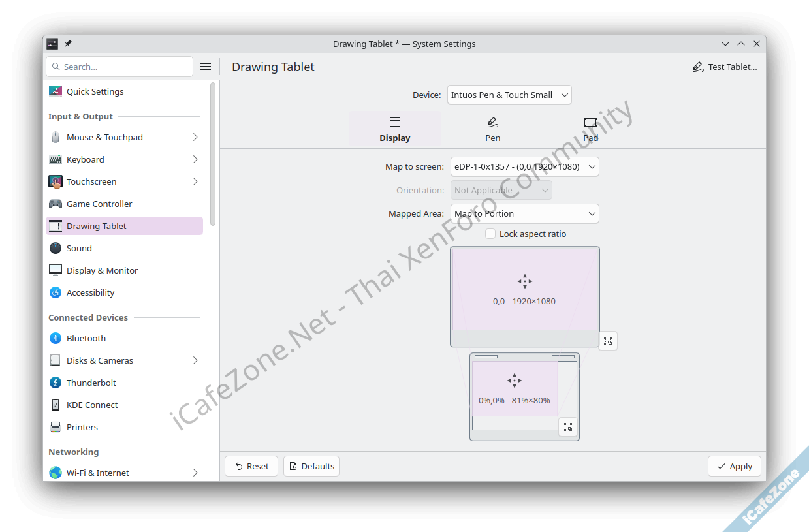Click the Game Controller icon
Viewport: 809px width, 532px height.
click(x=56, y=204)
